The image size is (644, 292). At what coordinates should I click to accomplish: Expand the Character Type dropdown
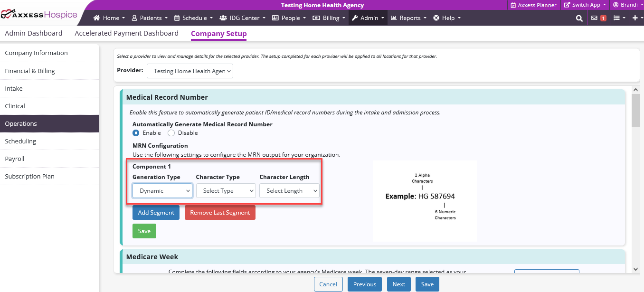(226, 191)
